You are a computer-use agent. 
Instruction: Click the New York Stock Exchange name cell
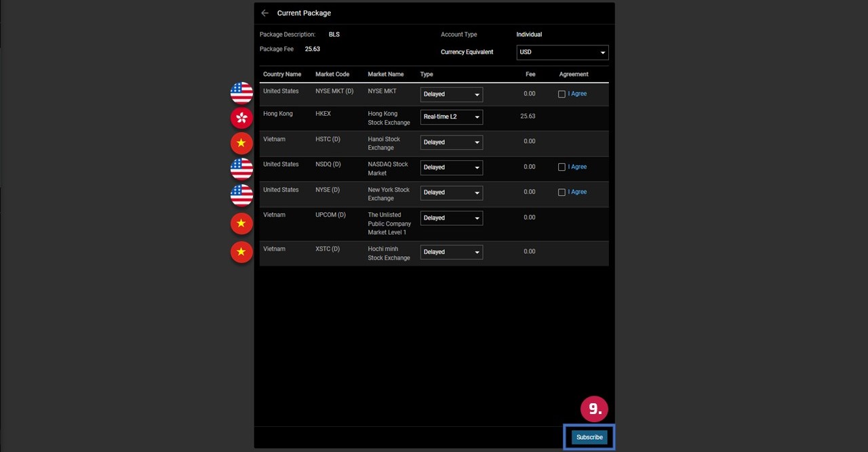(x=389, y=194)
